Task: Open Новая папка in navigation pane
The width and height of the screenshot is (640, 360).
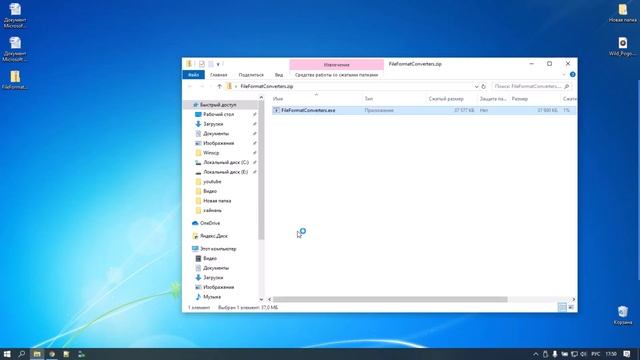Action: (x=217, y=201)
